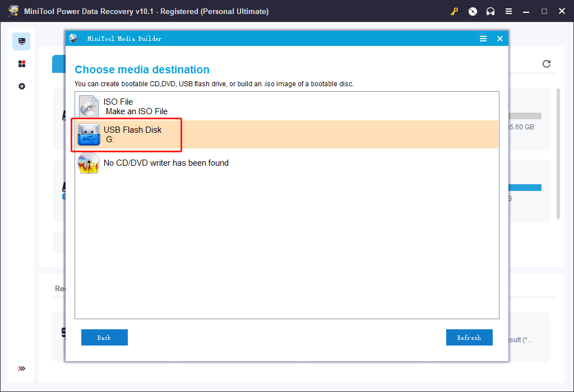Click the main window vertical scrollbar
The height and width of the screenshot is (392, 574).
pyautogui.click(x=558, y=154)
